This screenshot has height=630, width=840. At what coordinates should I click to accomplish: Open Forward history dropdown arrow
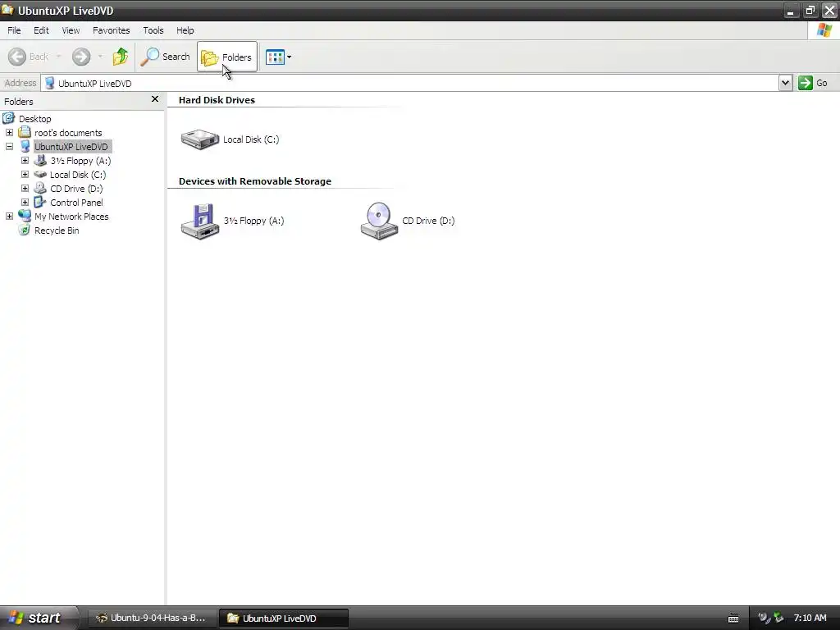100,57
